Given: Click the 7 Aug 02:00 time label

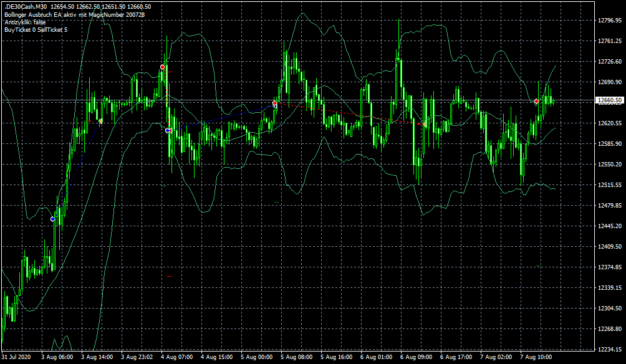Looking at the screenshot, I should tap(496, 357).
